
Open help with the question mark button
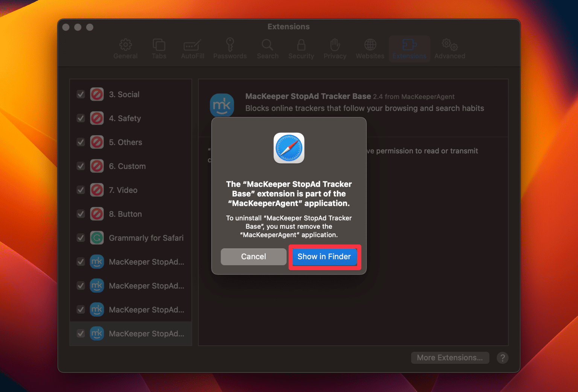pos(502,358)
